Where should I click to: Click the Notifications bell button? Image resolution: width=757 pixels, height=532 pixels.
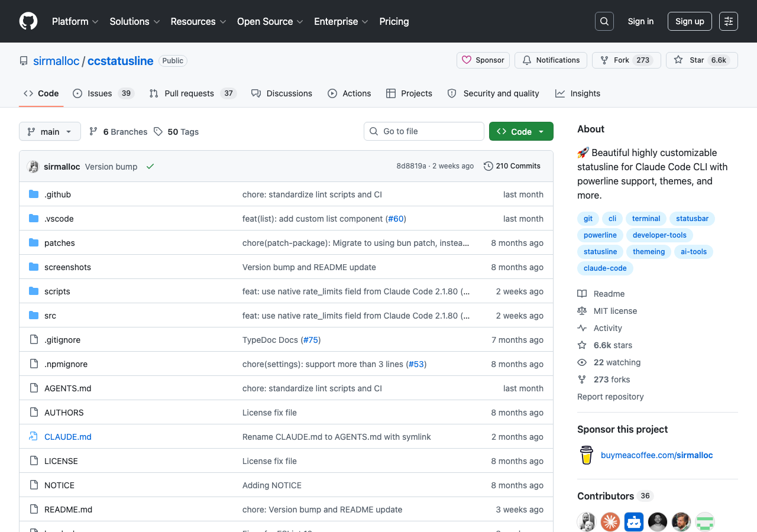[551, 60]
